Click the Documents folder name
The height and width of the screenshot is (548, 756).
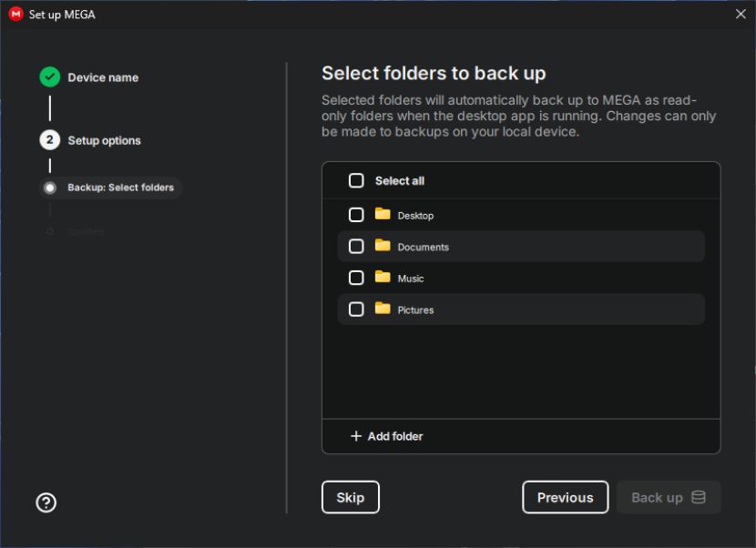(424, 248)
